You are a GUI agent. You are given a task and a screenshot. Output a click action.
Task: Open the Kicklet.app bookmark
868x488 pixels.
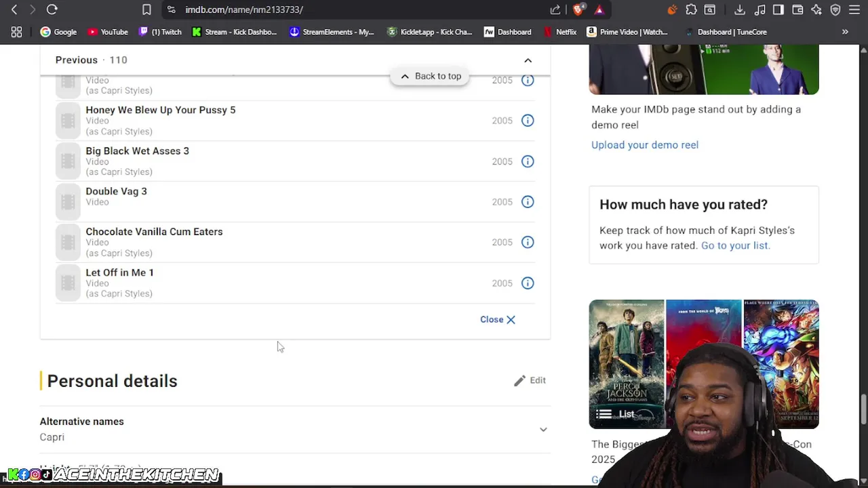coord(429,32)
